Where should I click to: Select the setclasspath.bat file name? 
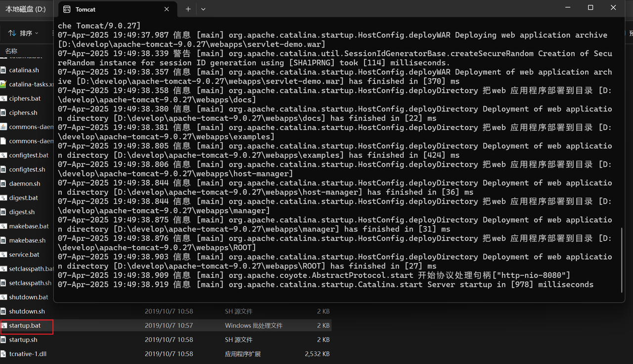pos(31,269)
